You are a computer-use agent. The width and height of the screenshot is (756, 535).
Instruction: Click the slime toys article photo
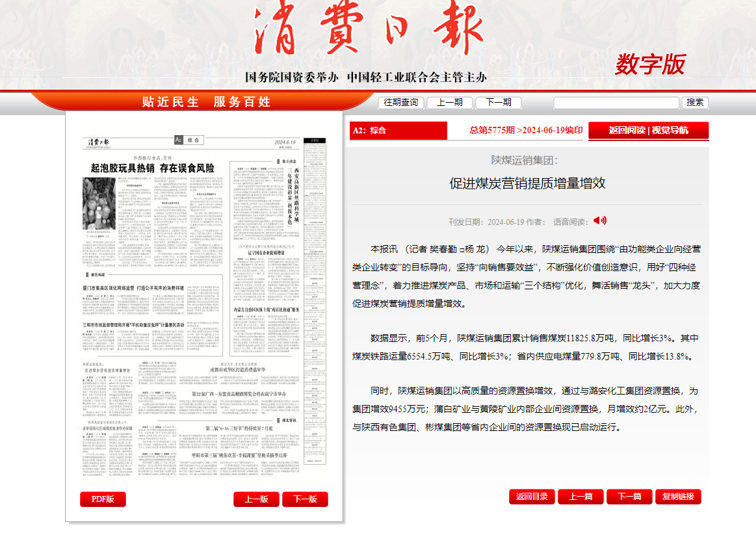click(x=99, y=203)
